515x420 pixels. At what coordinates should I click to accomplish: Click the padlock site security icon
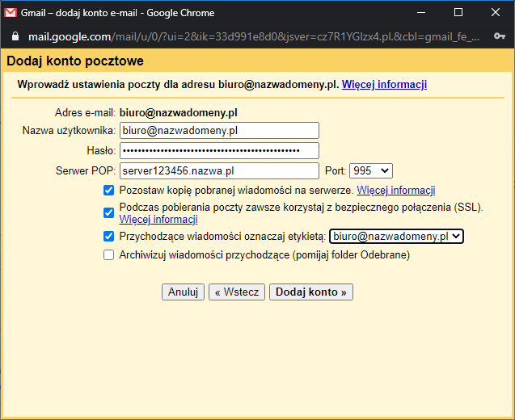point(15,36)
